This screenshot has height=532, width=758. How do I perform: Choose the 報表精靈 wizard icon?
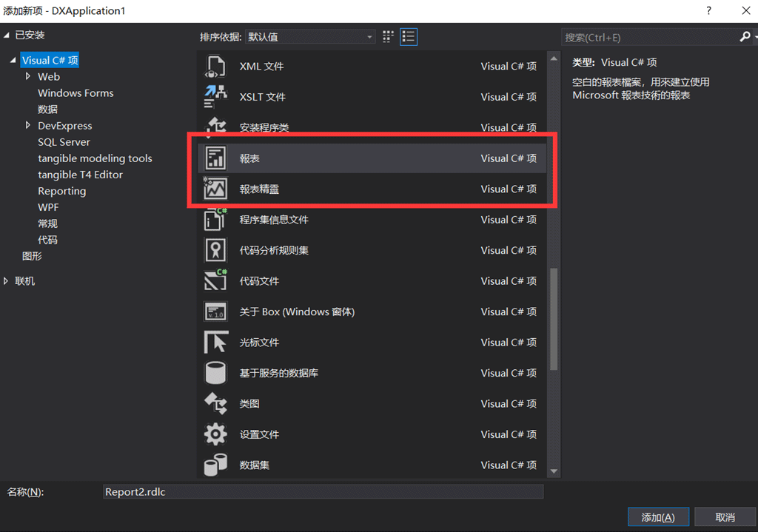point(215,189)
